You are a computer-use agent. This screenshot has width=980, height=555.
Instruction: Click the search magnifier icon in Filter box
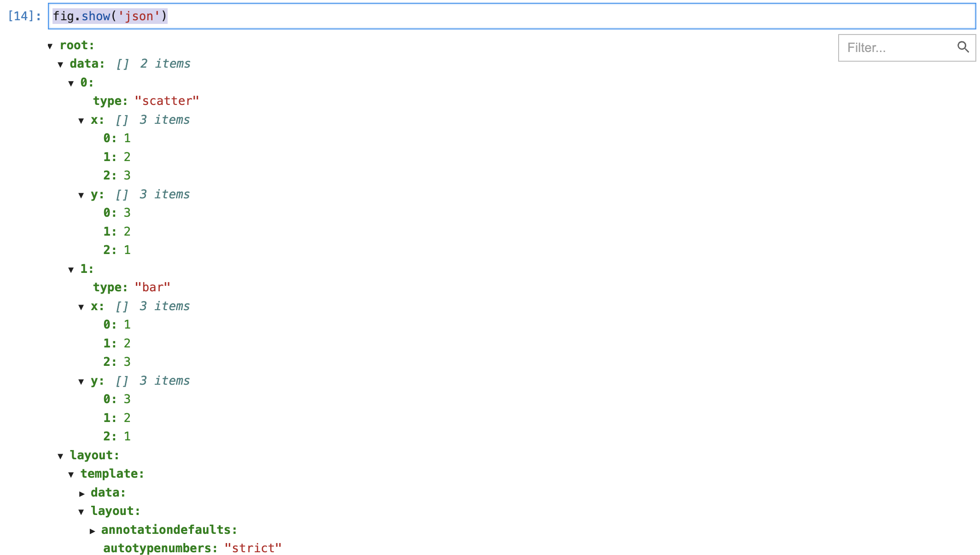[963, 47]
